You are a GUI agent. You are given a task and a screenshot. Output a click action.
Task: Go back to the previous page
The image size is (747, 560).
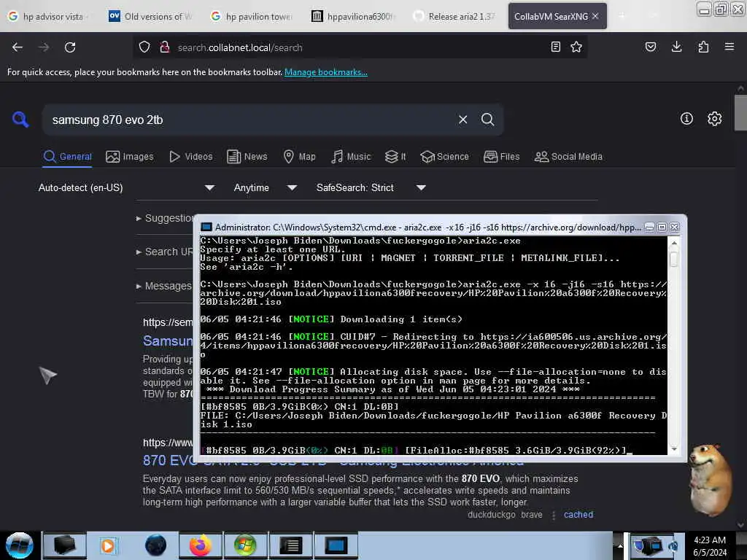click(18, 47)
